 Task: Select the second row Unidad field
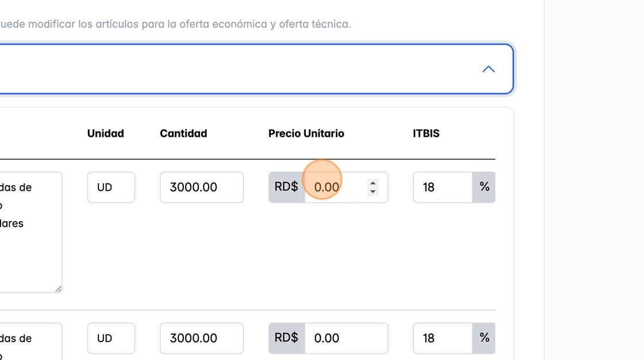coord(111,338)
